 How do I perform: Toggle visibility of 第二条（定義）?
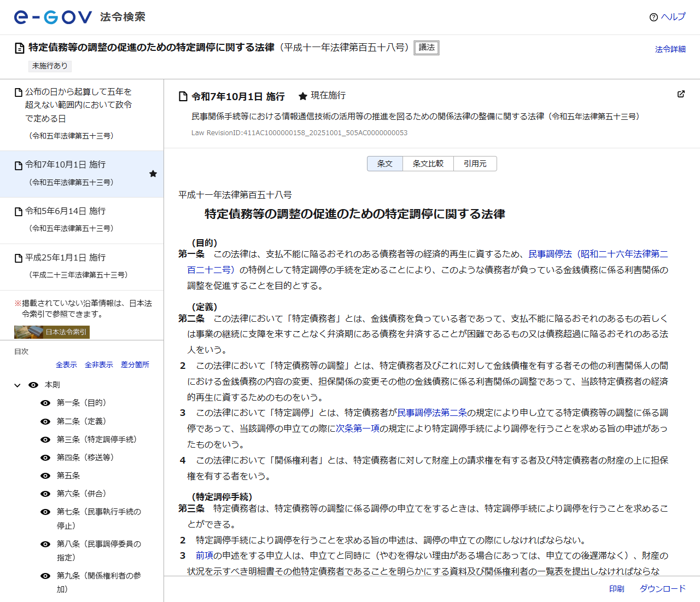tap(45, 421)
